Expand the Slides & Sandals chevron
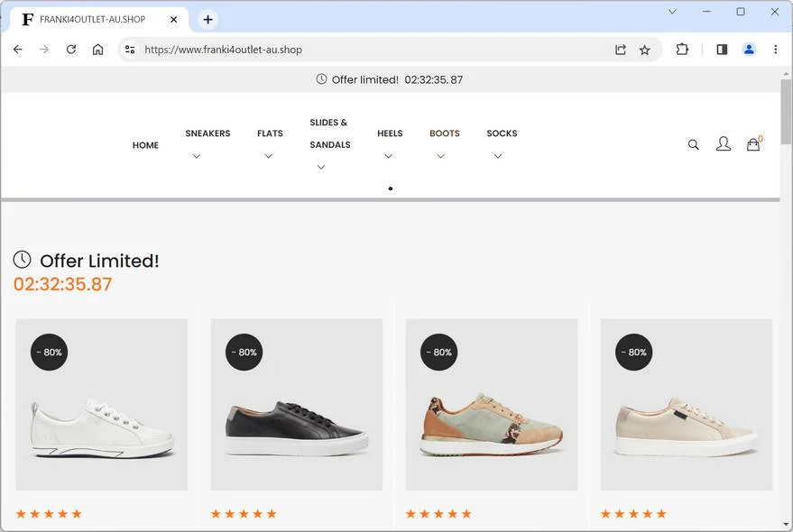Screen dimensions: 793x532 [x=321, y=168]
